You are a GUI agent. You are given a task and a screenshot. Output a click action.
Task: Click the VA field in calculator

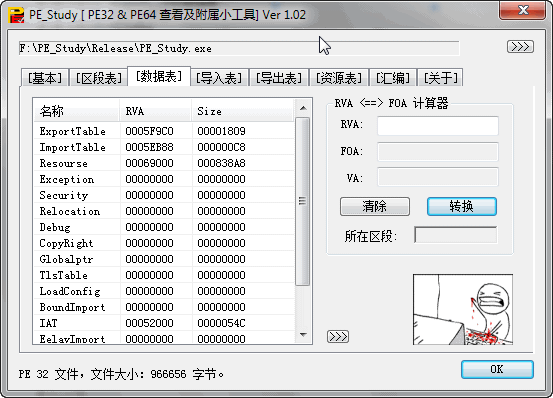pyautogui.click(x=438, y=177)
